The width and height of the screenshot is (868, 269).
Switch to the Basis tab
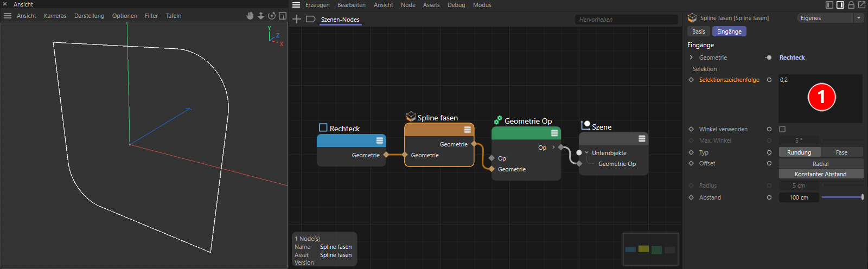[699, 31]
